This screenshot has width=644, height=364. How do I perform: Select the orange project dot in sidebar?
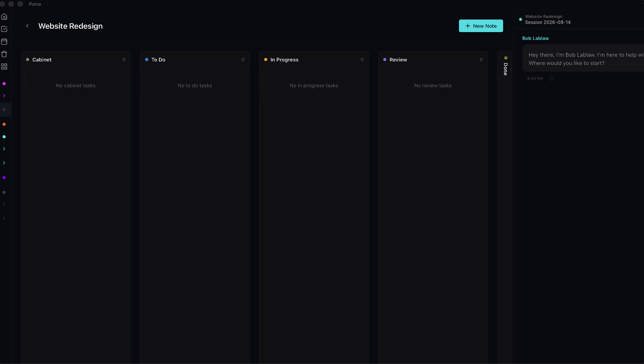click(x=4, y=124)
